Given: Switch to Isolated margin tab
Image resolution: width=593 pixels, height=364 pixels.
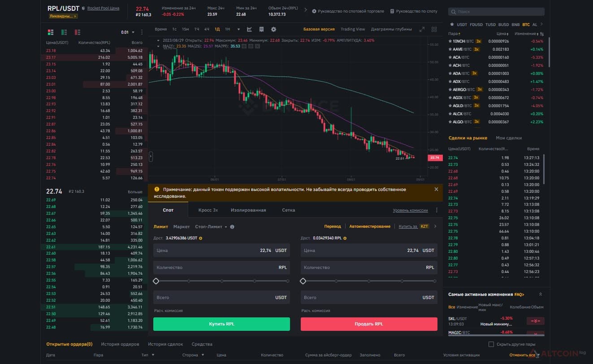Looking at the screenshot, I should click(x=248, y=210).
